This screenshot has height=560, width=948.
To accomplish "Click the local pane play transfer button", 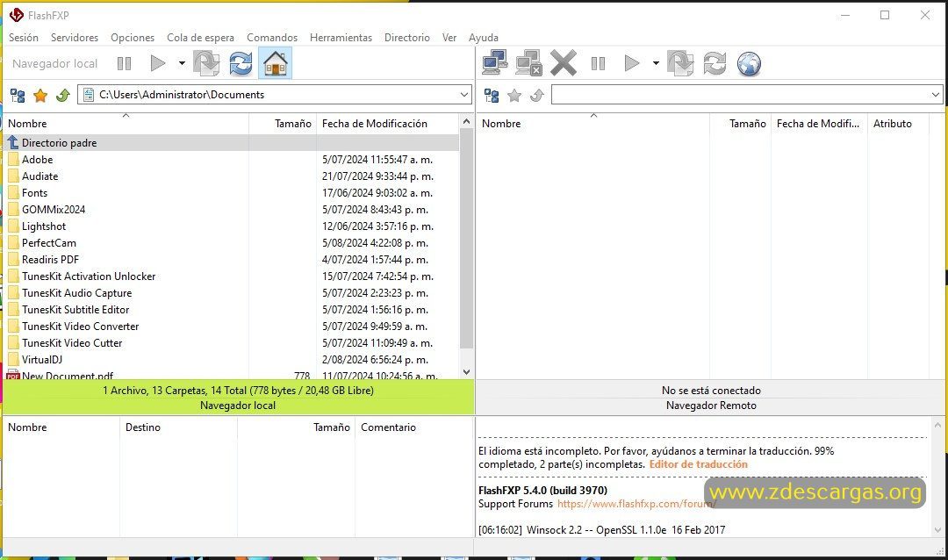I will click(158, 63).
